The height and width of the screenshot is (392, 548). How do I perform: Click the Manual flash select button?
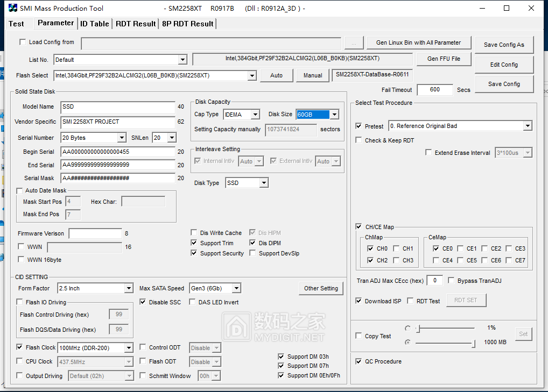pyautogui.click(x=313, y=75)
